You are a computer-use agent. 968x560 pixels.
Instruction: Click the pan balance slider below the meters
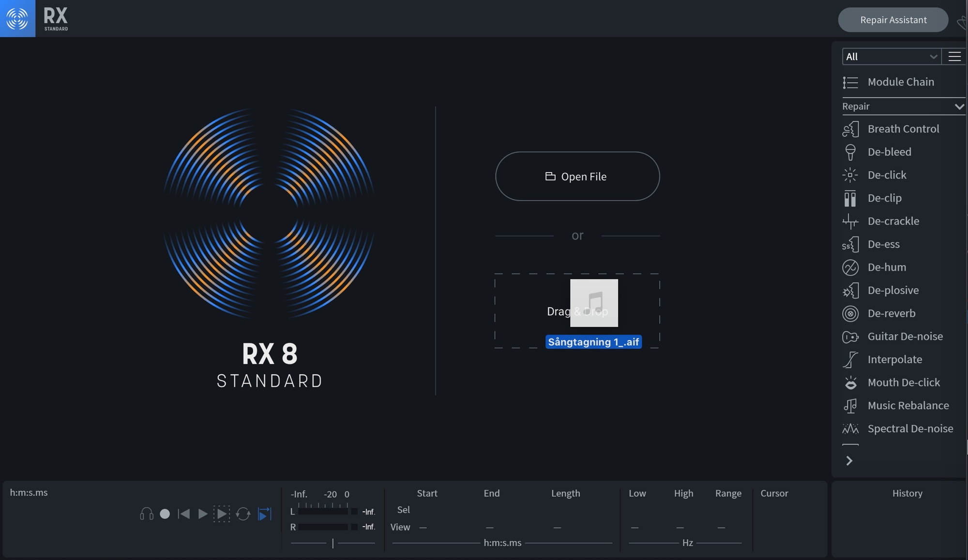(x=333, y=543)
